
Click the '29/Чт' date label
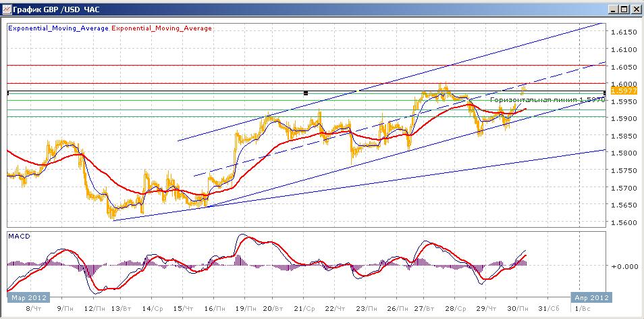pos(487,308)
